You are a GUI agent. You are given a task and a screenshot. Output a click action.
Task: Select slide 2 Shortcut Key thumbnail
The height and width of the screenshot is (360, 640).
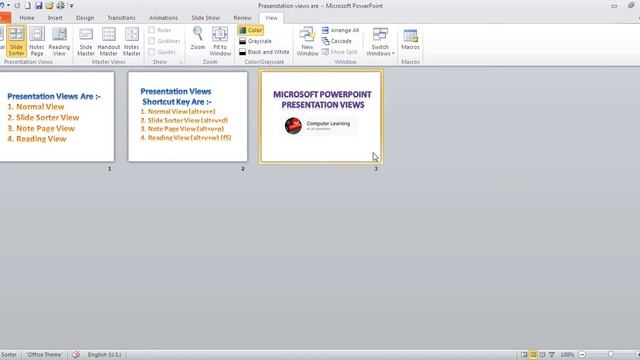click(x=188, y=117)
